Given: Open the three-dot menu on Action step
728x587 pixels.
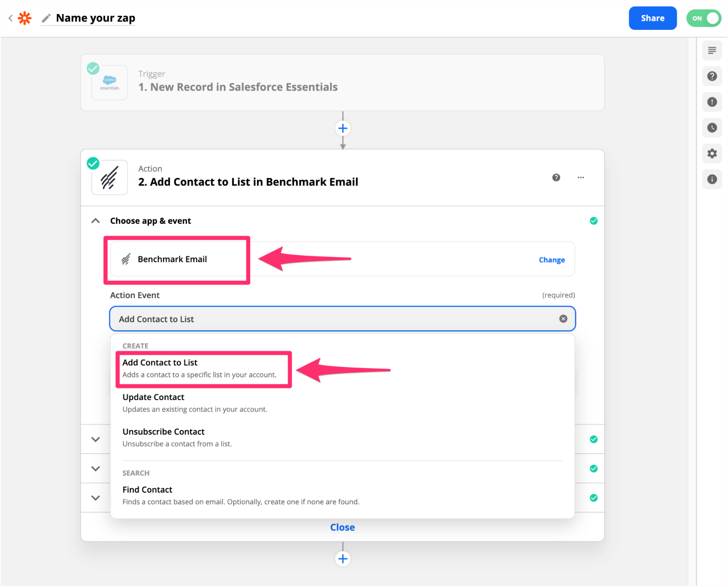Looking at the screenshot, I should click(x=581, y=178).
